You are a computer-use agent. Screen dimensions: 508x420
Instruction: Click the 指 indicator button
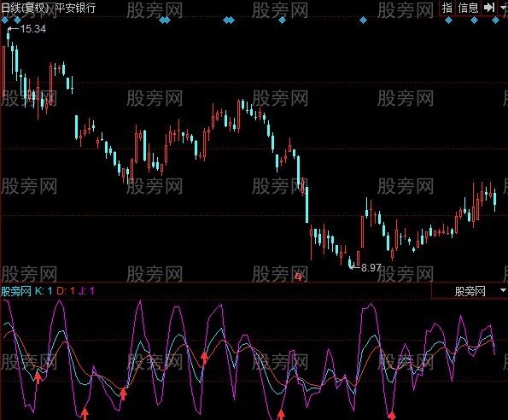coord(447,8)
